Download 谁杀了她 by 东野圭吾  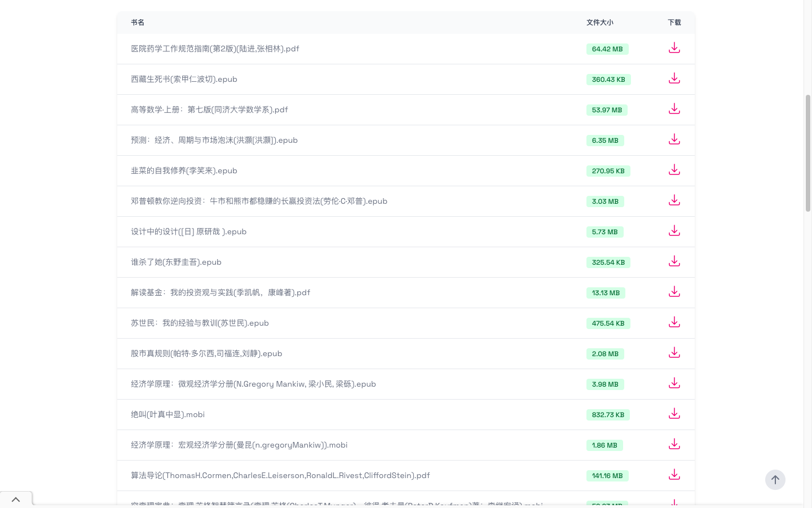point(674,261)
